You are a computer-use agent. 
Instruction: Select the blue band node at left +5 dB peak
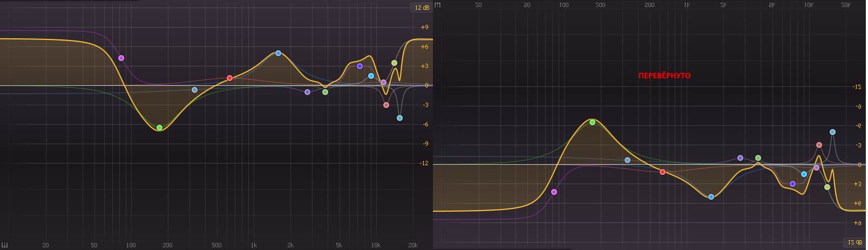(278, 53)
